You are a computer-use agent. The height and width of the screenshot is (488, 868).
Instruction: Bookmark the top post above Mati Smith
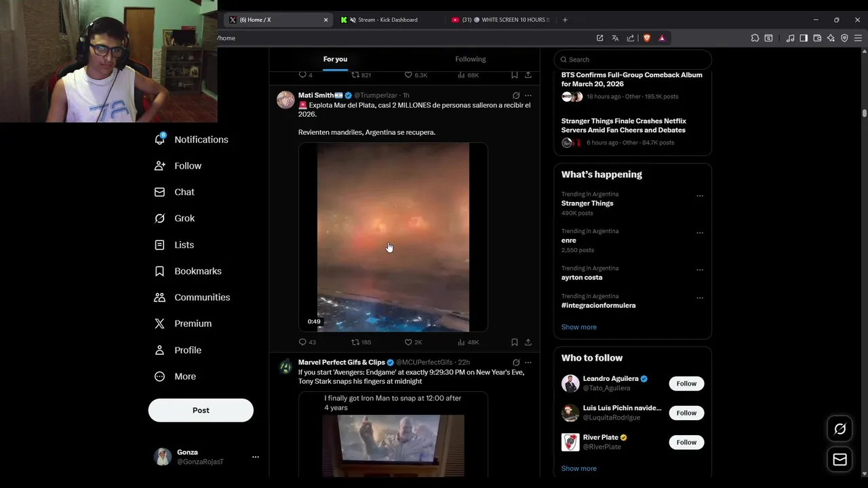coord(515,75)
